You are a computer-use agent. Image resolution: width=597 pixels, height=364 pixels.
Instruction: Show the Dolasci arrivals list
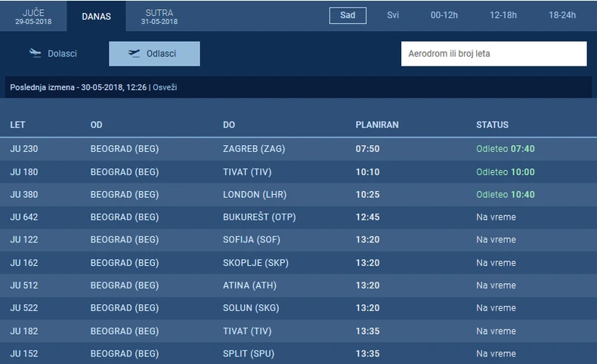click(x=54, y=54)
